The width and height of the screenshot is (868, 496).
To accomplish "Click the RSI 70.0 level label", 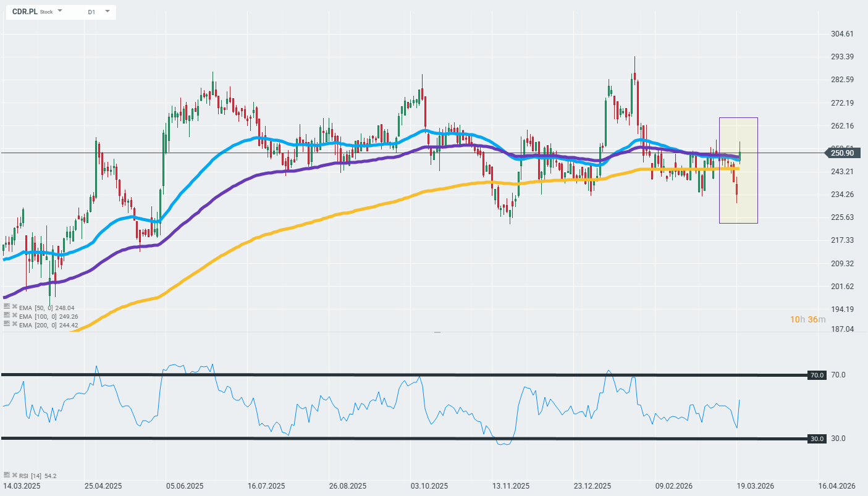I will [818, 375].
